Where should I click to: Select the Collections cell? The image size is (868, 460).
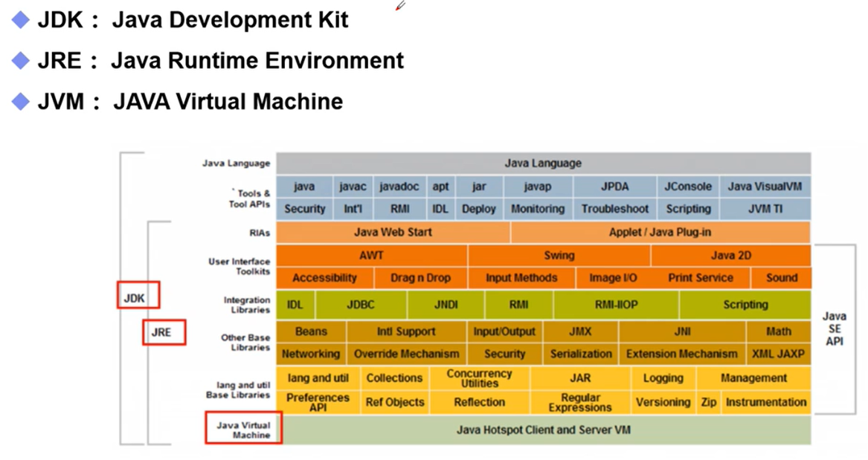click(x=394, y=378)
